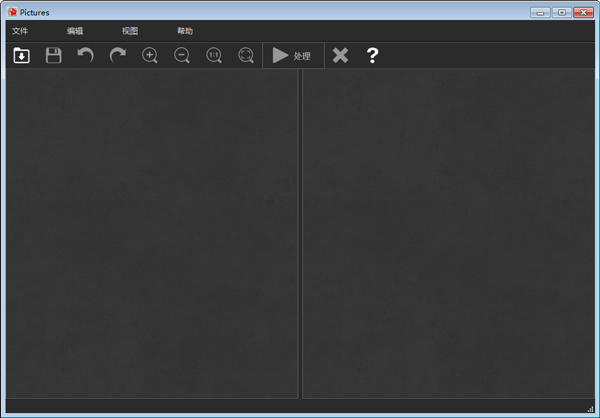Fit the image to the window
The image size is (600, 418).
click(x=246, y=56)
